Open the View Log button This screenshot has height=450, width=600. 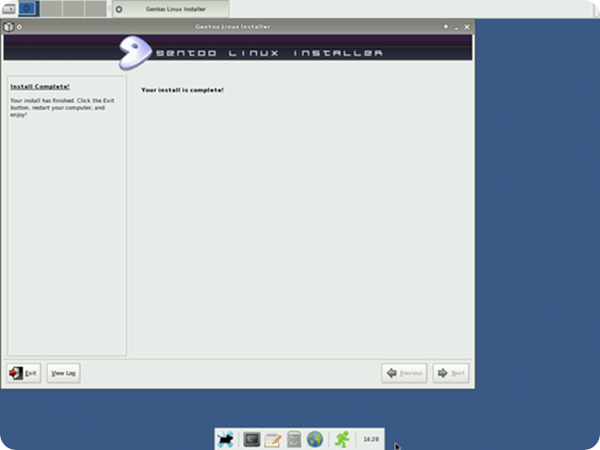click(63, 373)
